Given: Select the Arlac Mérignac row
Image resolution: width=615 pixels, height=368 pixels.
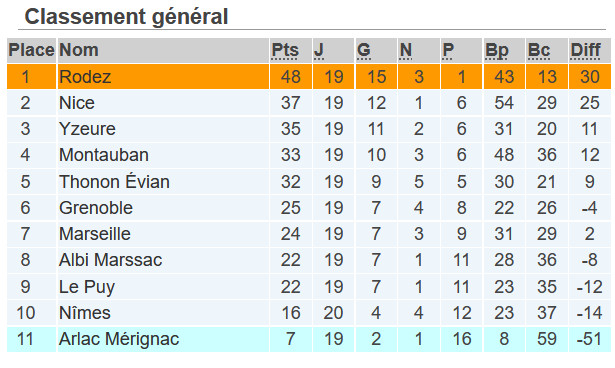Looking at the screenshot, I should (x=309, y=339).
